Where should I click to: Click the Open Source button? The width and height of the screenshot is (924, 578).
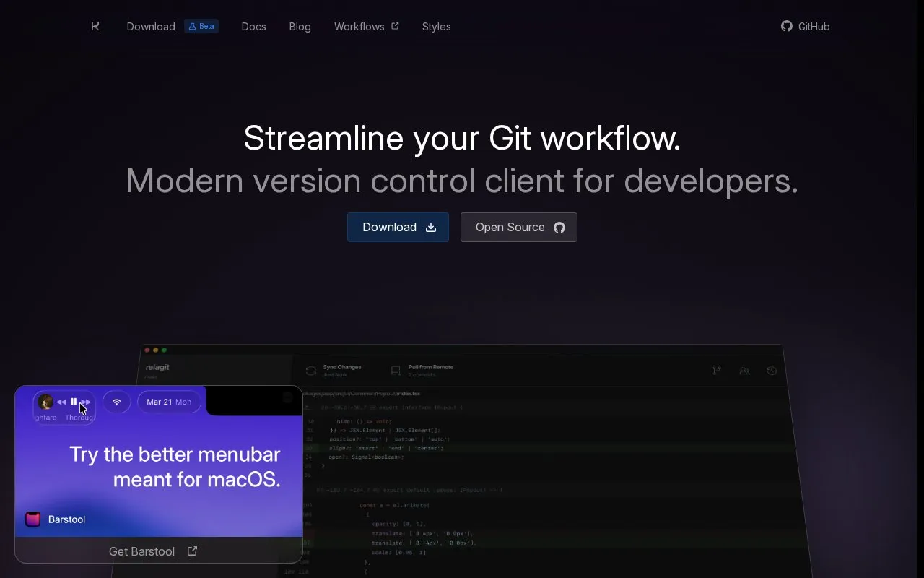[519, 227]
